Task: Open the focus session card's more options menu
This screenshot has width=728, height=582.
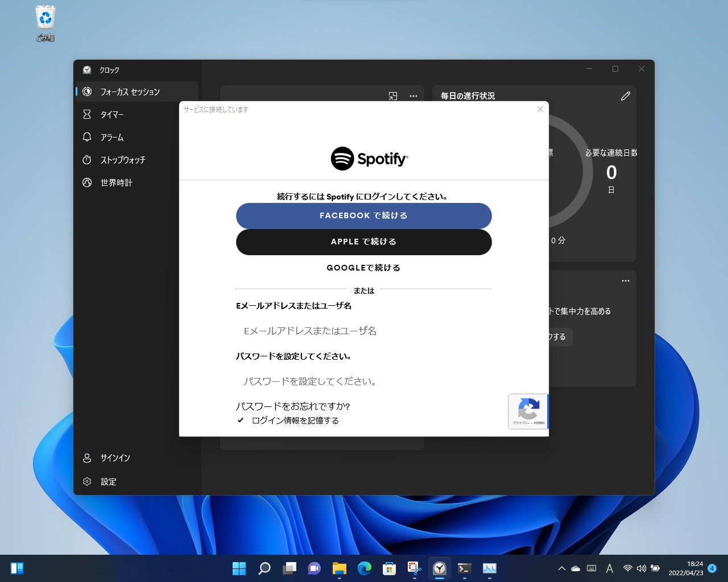Action: [x=413, y=96]
